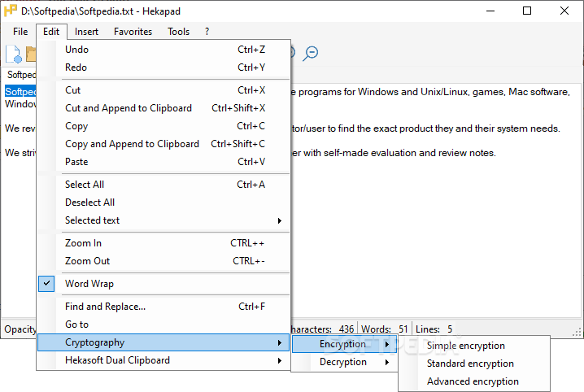Open the Tools menu
584x392 pixels.
tap(178, 32)
